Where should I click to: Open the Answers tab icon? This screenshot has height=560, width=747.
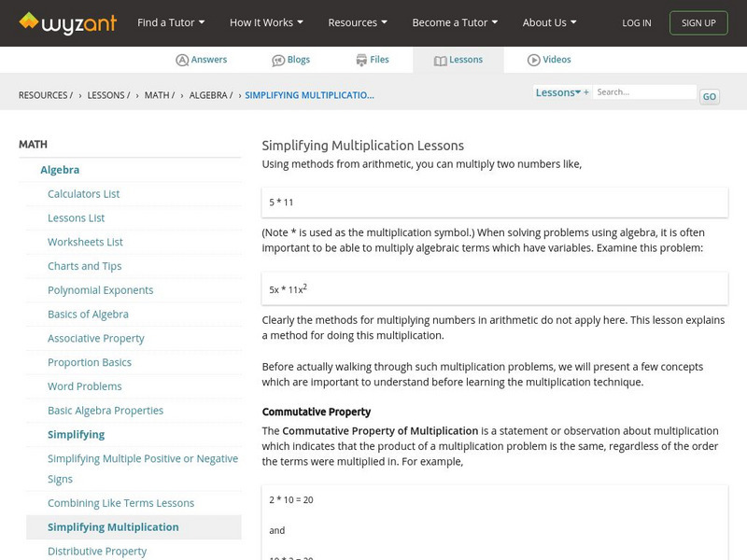(x=182, y=60)
